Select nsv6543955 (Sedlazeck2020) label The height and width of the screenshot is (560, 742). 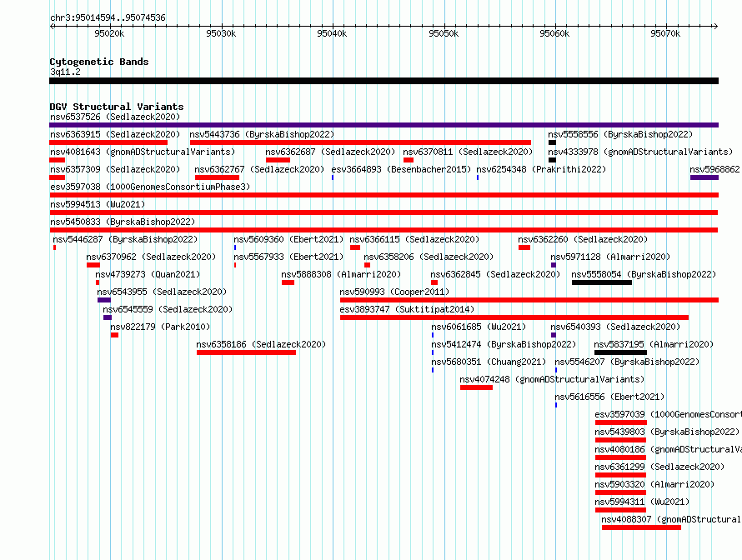[x=162, y=292]
